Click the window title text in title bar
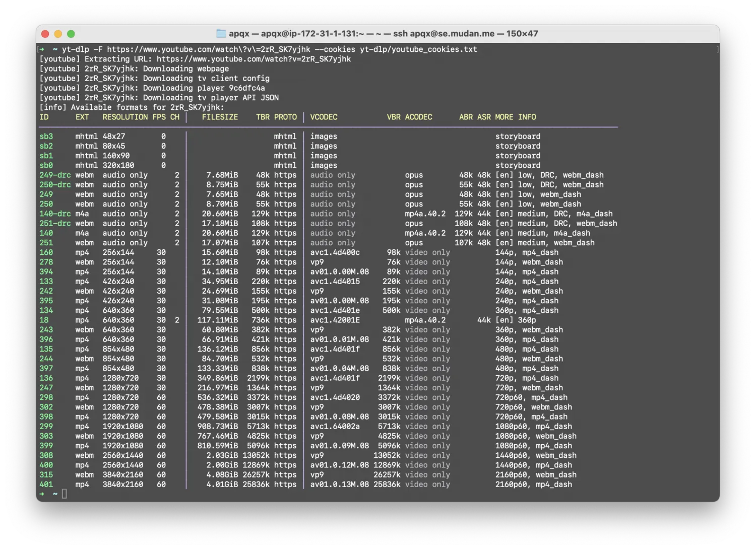756x549 pixels. 383,34
